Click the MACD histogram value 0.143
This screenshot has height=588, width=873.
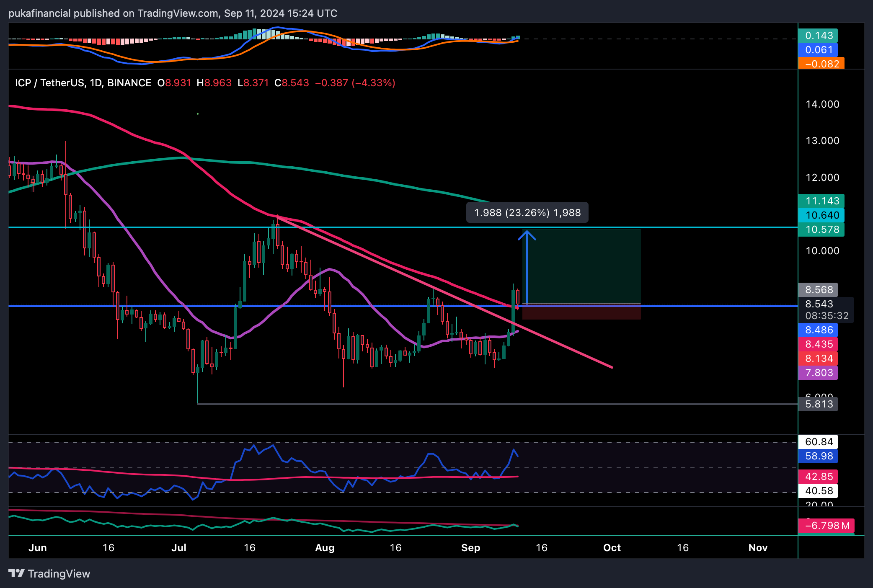pos(818,36)
